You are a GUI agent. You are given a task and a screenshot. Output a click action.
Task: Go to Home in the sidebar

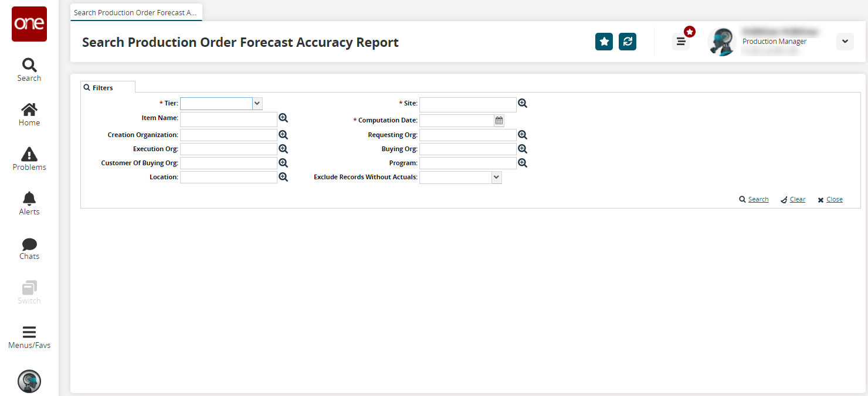pos(29,110)
